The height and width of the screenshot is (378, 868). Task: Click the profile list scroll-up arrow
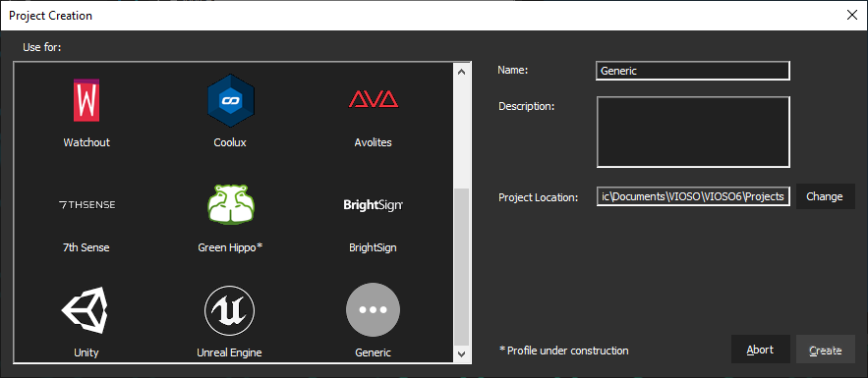(462, 71)
